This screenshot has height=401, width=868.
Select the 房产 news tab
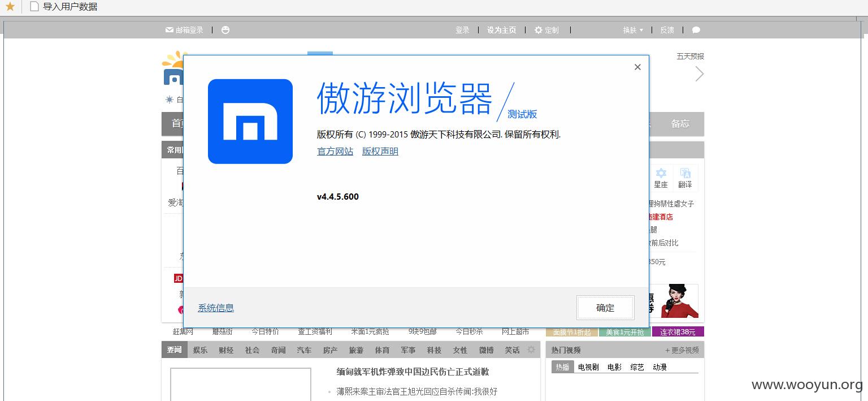330,350
